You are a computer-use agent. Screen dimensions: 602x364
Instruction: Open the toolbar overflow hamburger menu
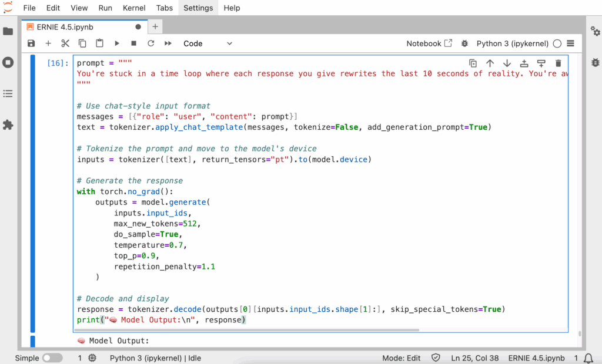570,43
